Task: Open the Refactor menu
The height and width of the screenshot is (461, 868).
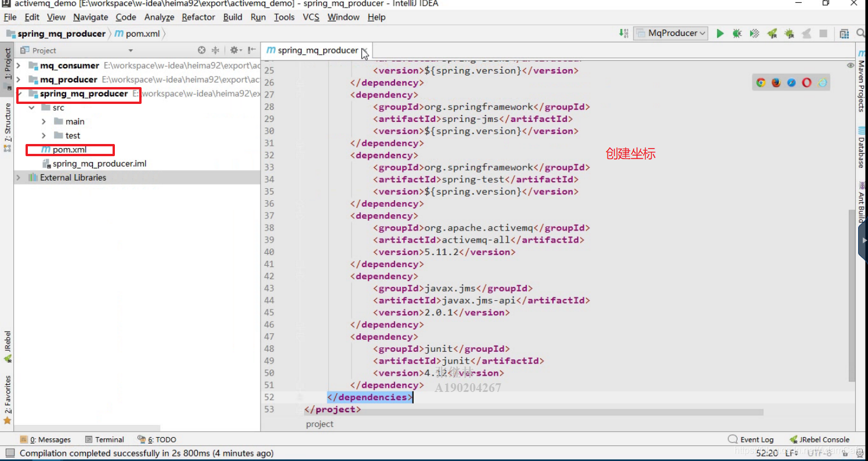Action: 198,17
